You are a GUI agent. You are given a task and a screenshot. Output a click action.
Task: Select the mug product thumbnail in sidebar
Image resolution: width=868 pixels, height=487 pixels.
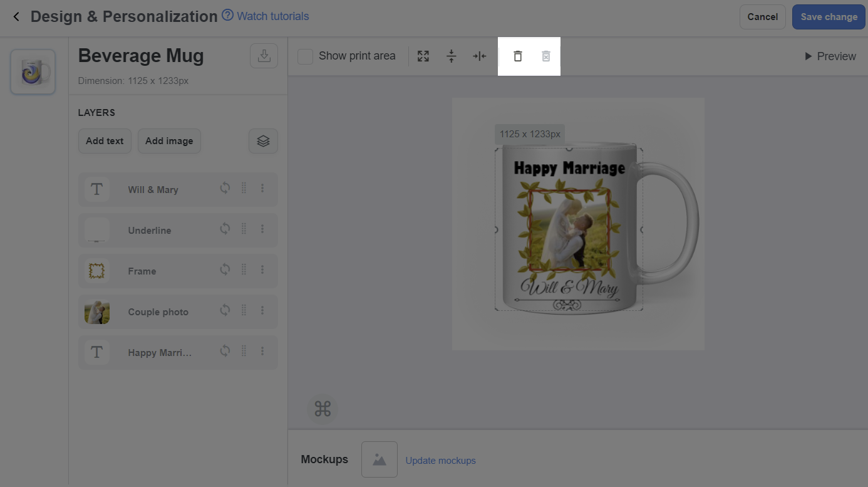33,72
